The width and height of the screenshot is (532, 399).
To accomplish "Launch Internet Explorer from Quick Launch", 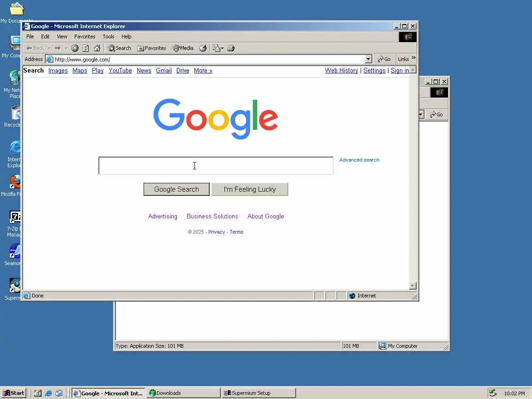I will (x=48, y=393).
